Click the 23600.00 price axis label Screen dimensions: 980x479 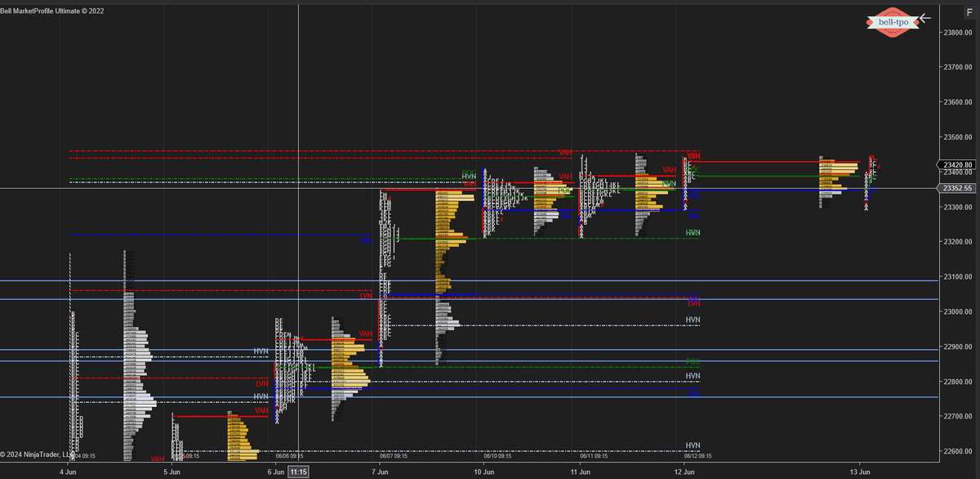pyautogui.click(x=958, y=102)
